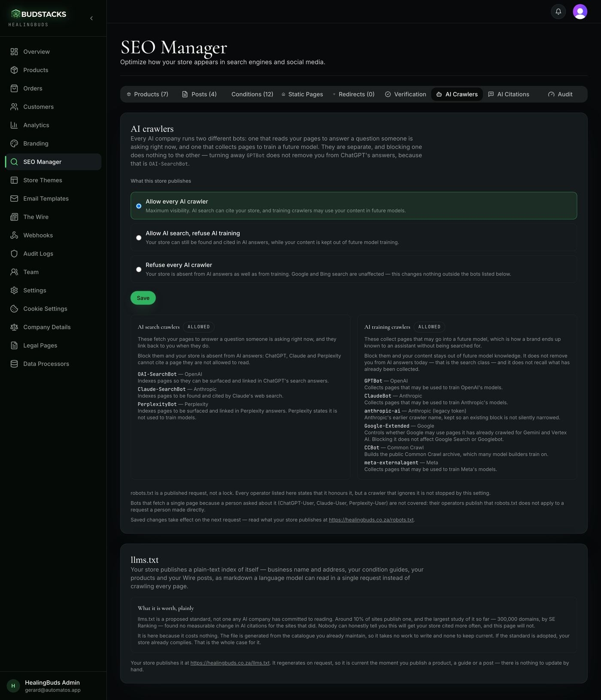Click the Email Templates envelope icon
Viewport: 601px width, 700px height.
click(x=14, y=199)
